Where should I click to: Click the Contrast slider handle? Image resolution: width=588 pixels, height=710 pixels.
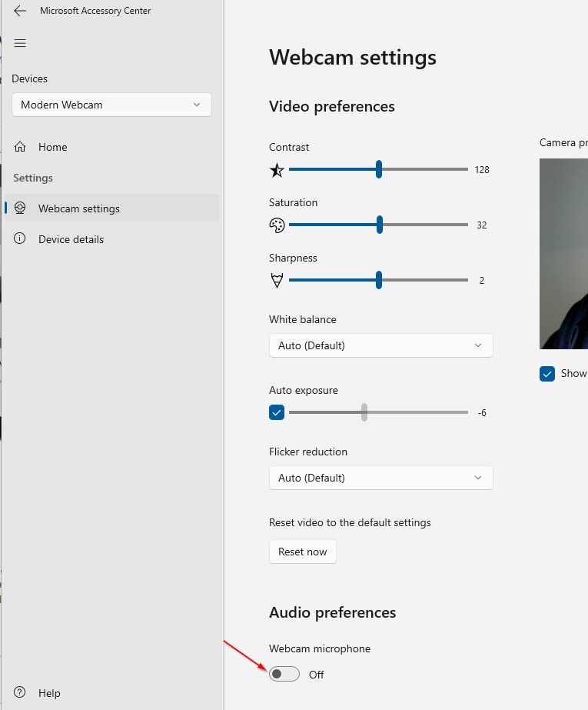point(379,169)
